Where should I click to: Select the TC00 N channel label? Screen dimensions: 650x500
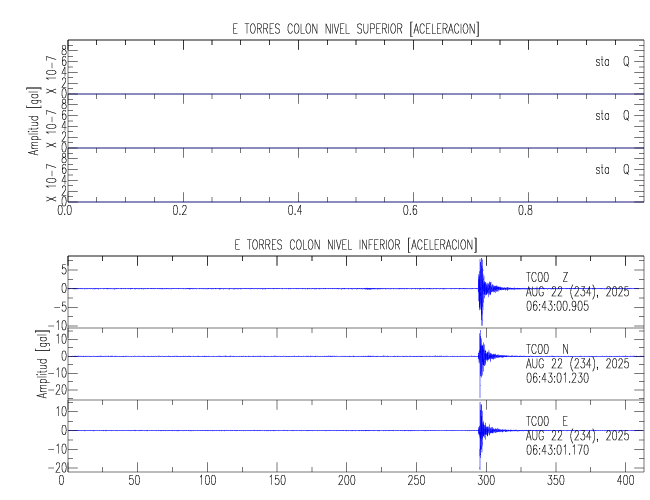click(x=548, y=349)
